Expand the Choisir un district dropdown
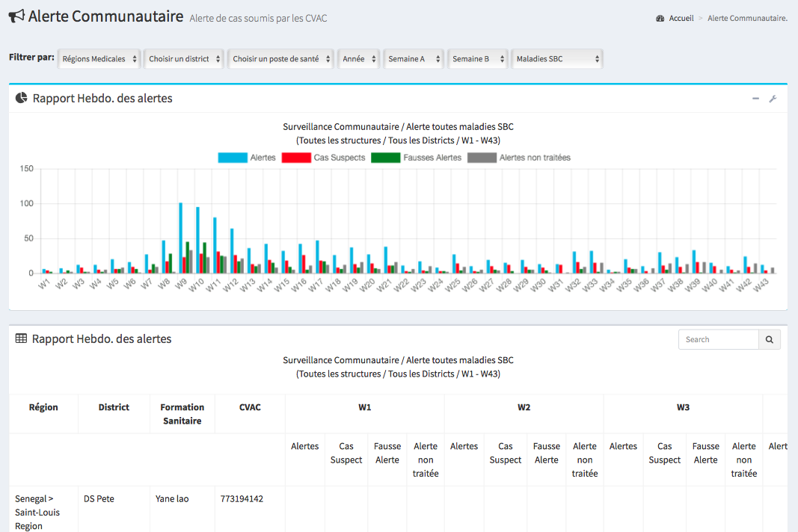798x532 pixels. [184, 59]
